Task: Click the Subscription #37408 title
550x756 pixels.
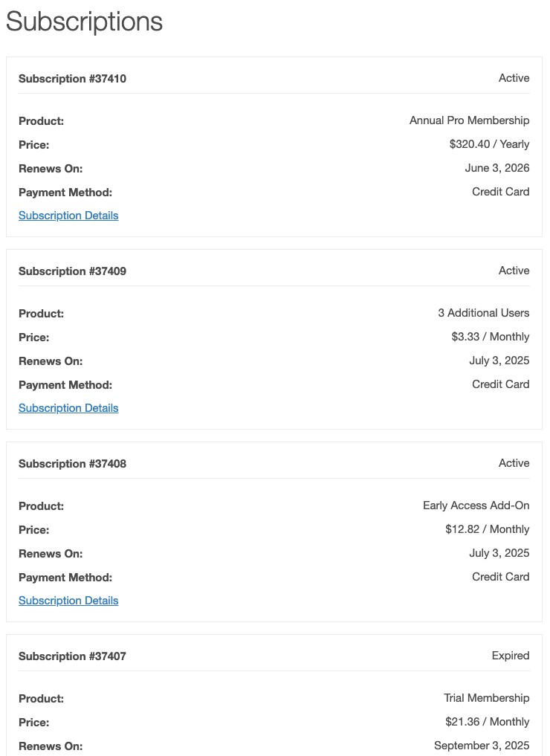Action: point(72,464)
